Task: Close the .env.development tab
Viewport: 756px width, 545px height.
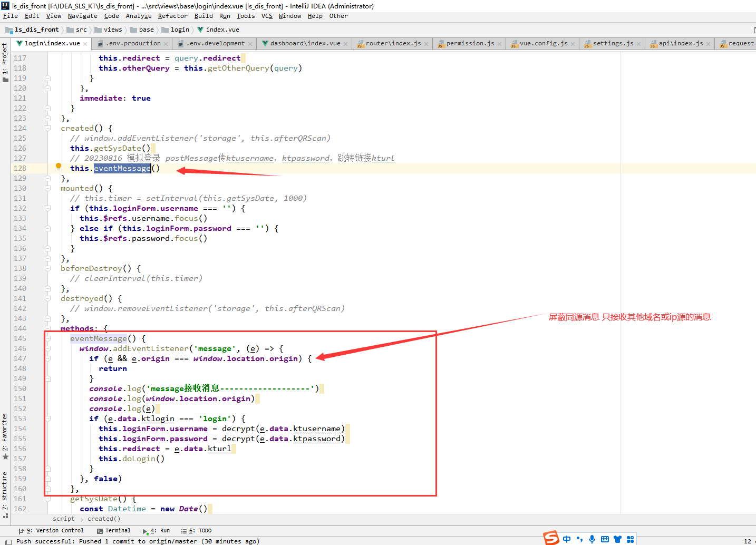Action: point(250,44)
